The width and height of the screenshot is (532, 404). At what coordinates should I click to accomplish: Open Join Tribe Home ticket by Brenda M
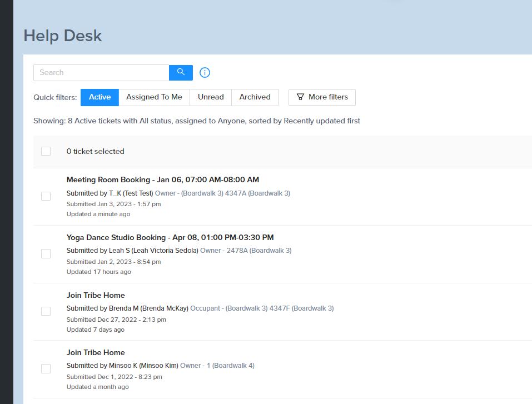96,295
